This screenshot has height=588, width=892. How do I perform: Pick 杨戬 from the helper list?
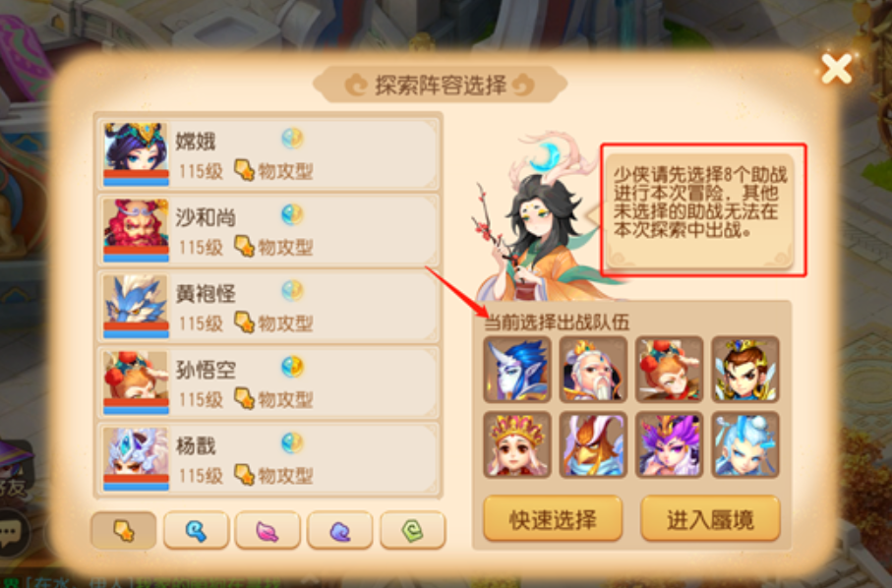tap(268, 458)
